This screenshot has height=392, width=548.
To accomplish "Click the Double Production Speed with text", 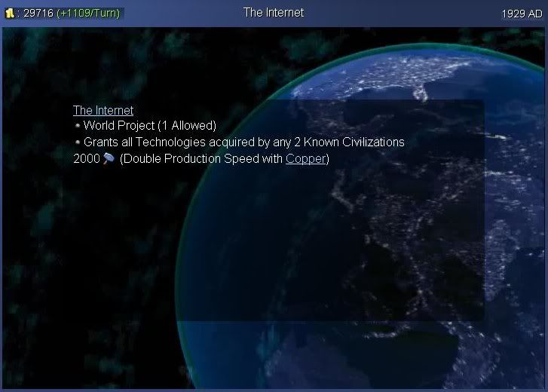I will (x=203, y=158).
